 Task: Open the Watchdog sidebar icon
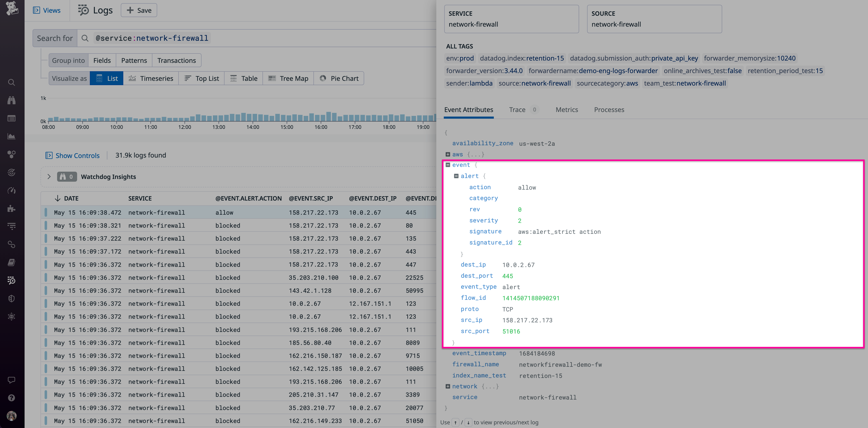coord(11,100)
